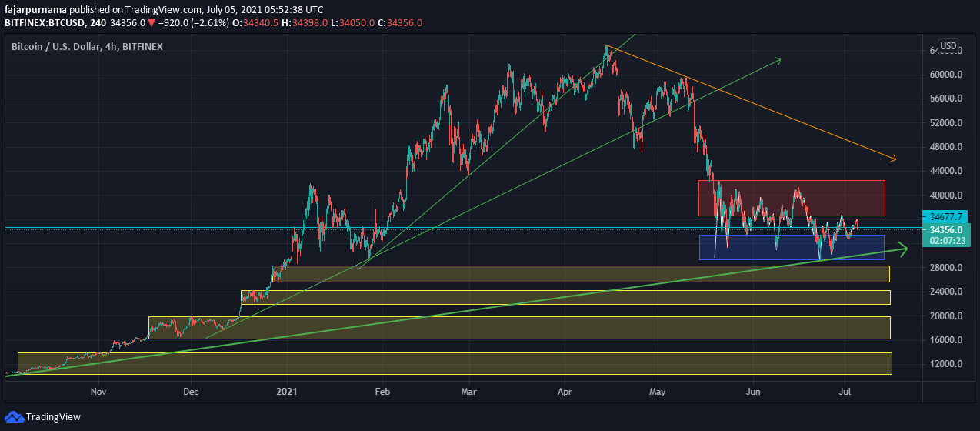Click the 48000.0 price axis label

pos(946,147)
